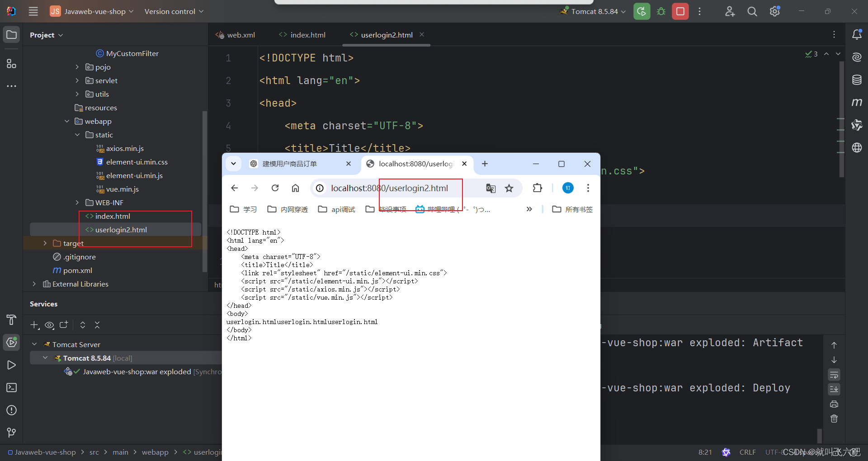The image size is (868, 461).
Task: Open the AI assistant spiral icon
Action: (857, 57)
